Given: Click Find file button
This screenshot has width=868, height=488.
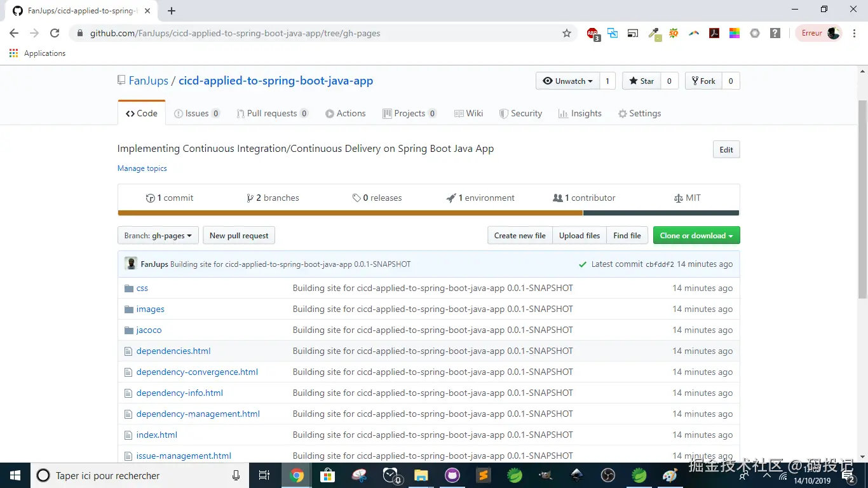Looking at the screenshot, I should pyautogui.click(x=627, y=236).
